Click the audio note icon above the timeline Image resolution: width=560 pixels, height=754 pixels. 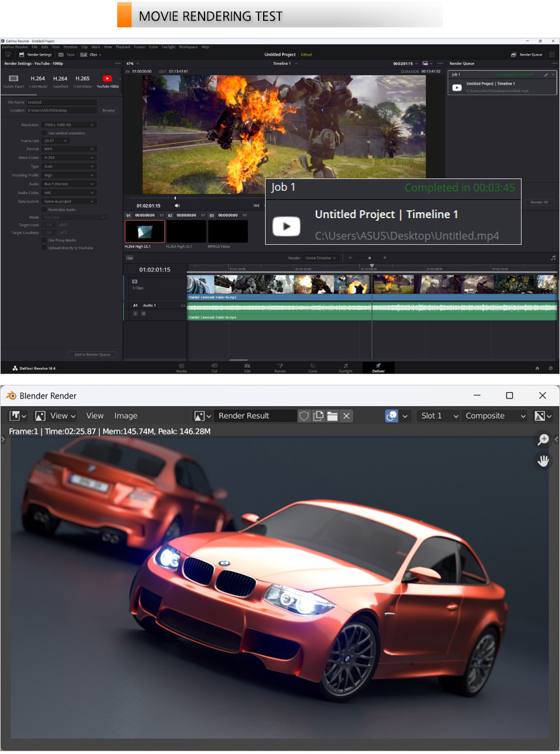point(553,258)
